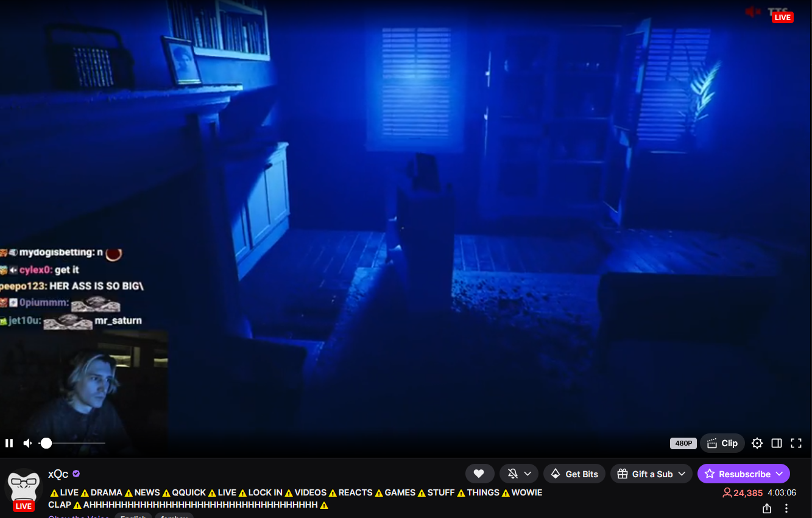Open the player settings gear

click(x=757, y=443)
